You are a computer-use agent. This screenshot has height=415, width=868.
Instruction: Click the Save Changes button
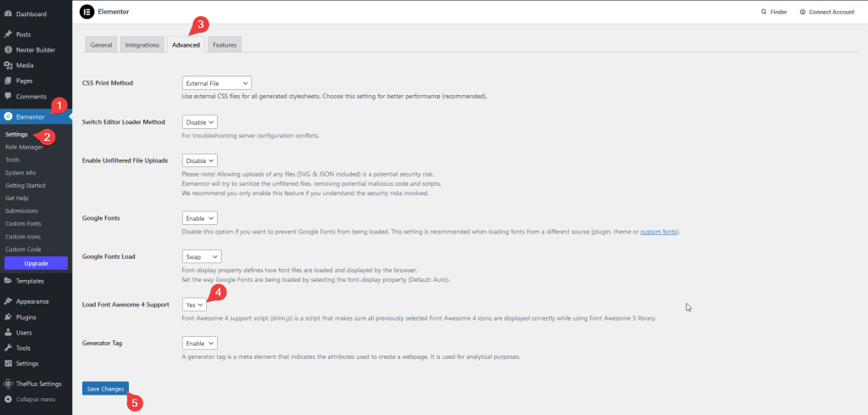pyautogui.click(x=105, y=389)
